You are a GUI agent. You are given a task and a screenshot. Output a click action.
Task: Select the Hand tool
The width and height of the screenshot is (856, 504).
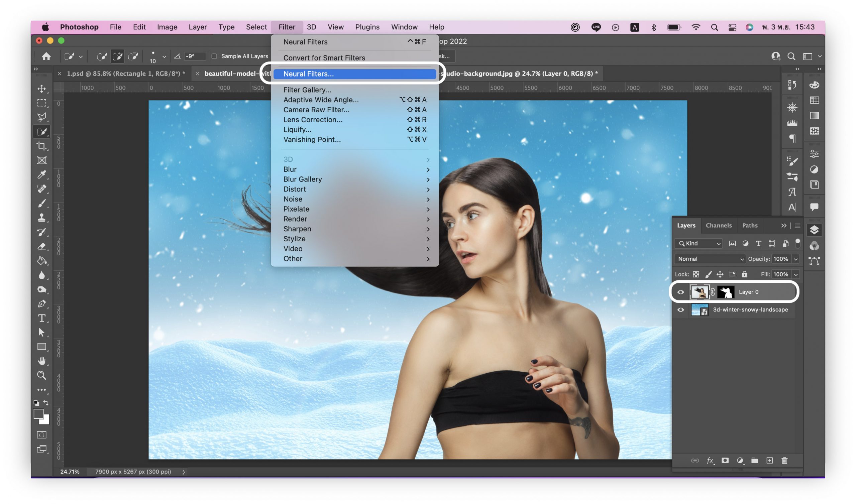coord(42,361)
